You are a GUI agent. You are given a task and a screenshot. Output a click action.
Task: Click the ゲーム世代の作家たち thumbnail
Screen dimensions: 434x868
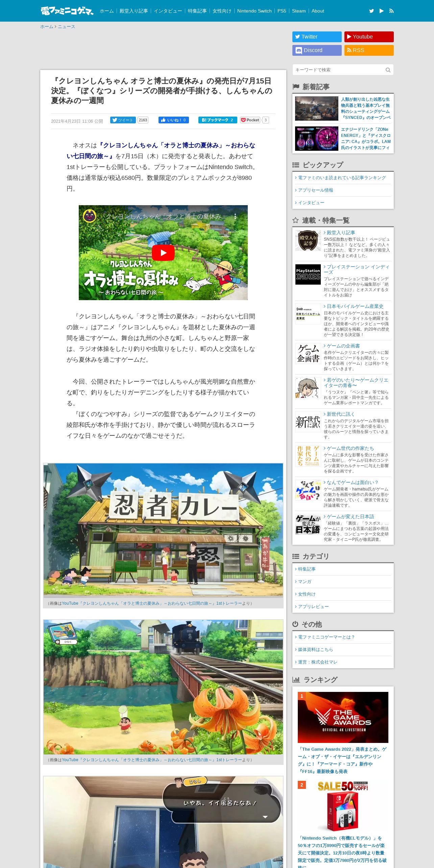[308, 456]
